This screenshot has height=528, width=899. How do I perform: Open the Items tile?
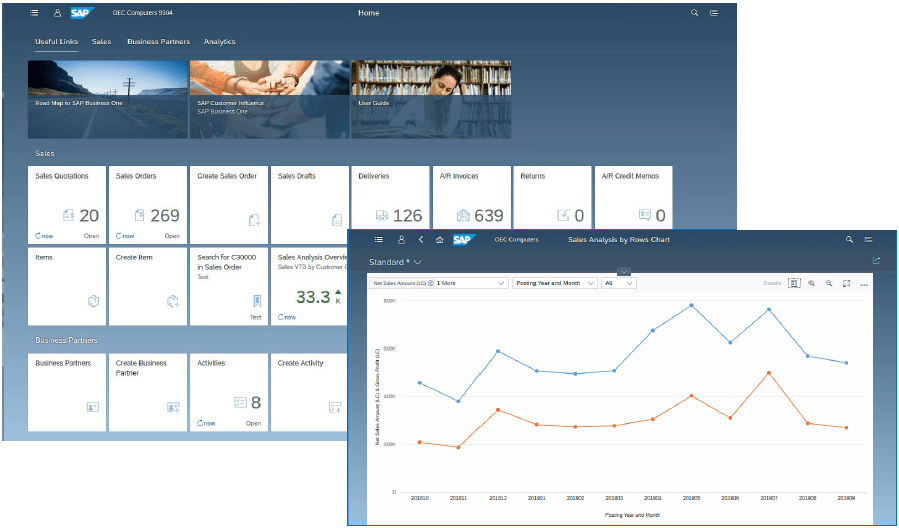click(x=67, y=287)
